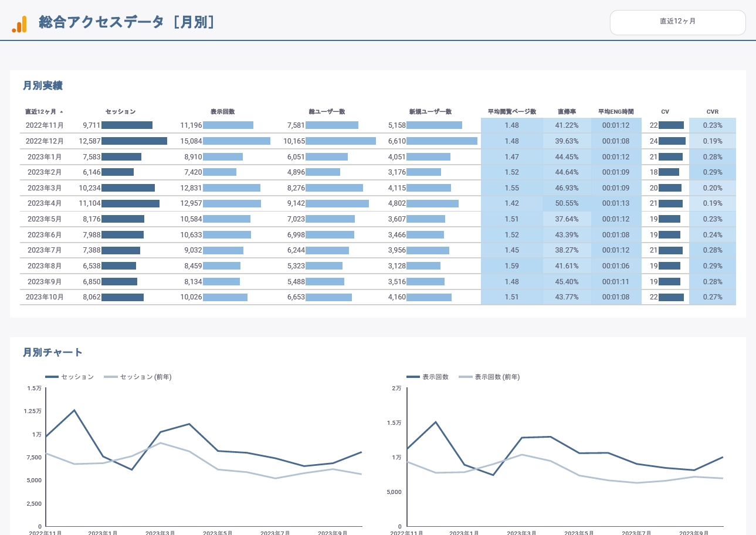Click the CV bar in the 2023年10月 row
The image size is (756, 535).
[x=671, y=297]
